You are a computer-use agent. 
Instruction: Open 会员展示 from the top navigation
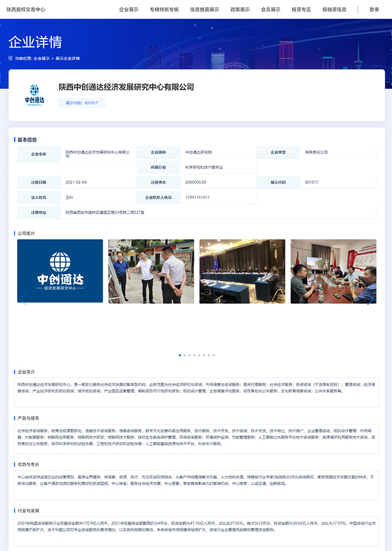pyautogui.click(x=270, y=9)
